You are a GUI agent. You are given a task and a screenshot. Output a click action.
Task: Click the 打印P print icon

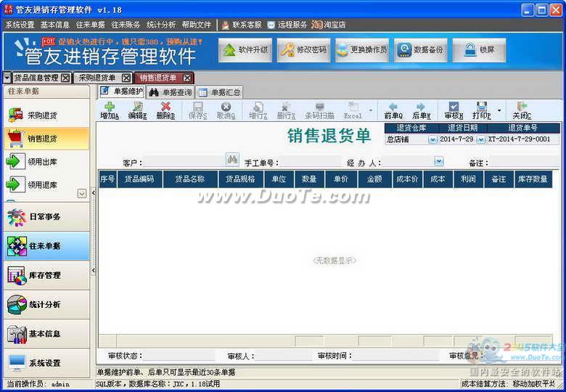pyautogui.click(x=482, y=110)
